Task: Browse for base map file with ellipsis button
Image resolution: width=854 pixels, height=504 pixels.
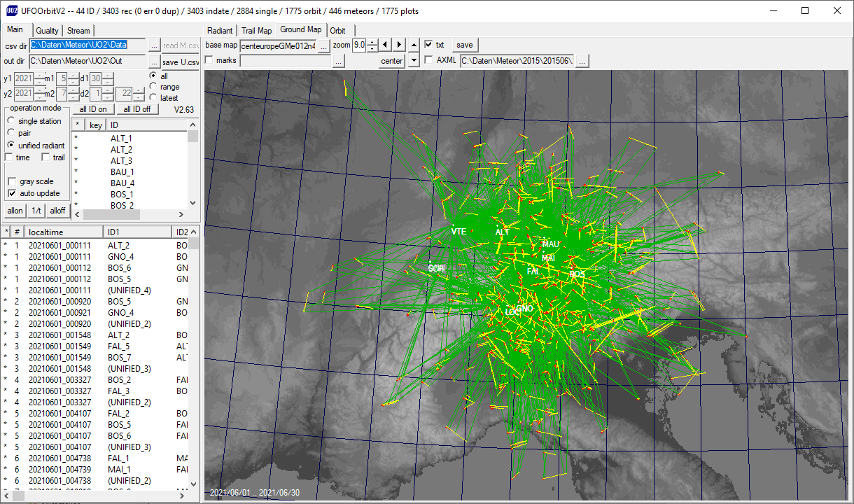Action: (323, 45)
